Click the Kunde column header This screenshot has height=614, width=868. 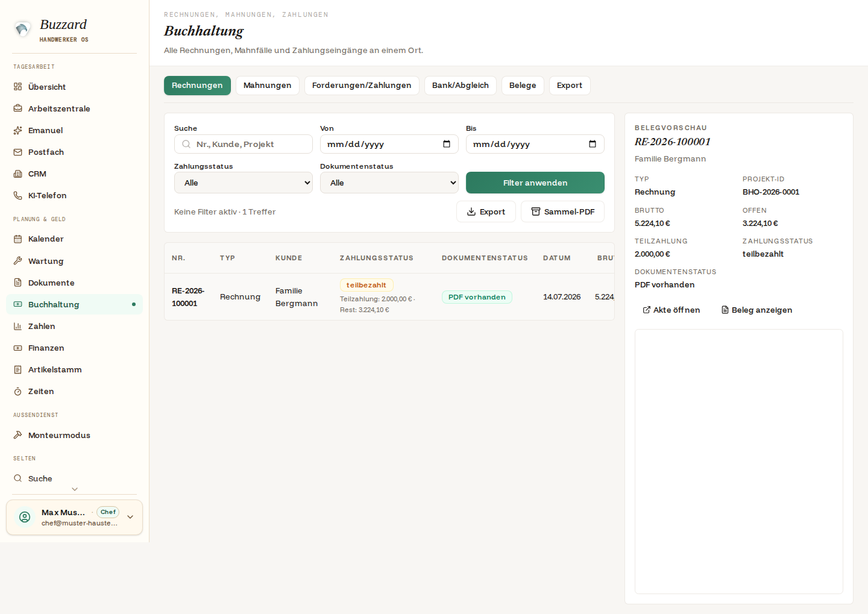tap(289, 258)
